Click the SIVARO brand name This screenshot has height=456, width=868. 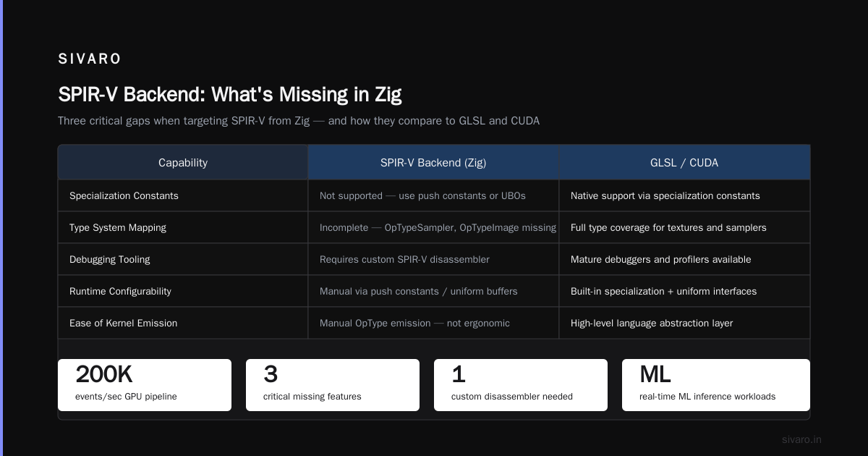[x=90, y=59]
